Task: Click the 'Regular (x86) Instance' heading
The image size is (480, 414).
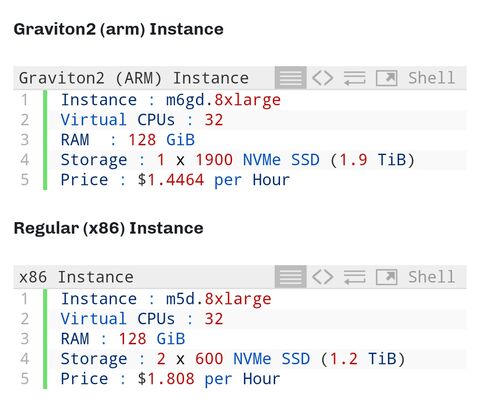Action: click(108, 228)
